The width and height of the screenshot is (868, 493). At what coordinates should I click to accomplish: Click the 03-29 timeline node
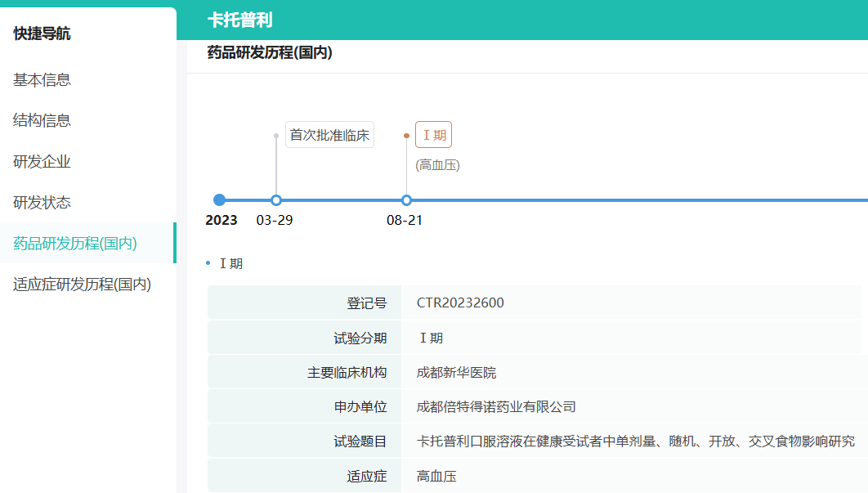(276, 200)
